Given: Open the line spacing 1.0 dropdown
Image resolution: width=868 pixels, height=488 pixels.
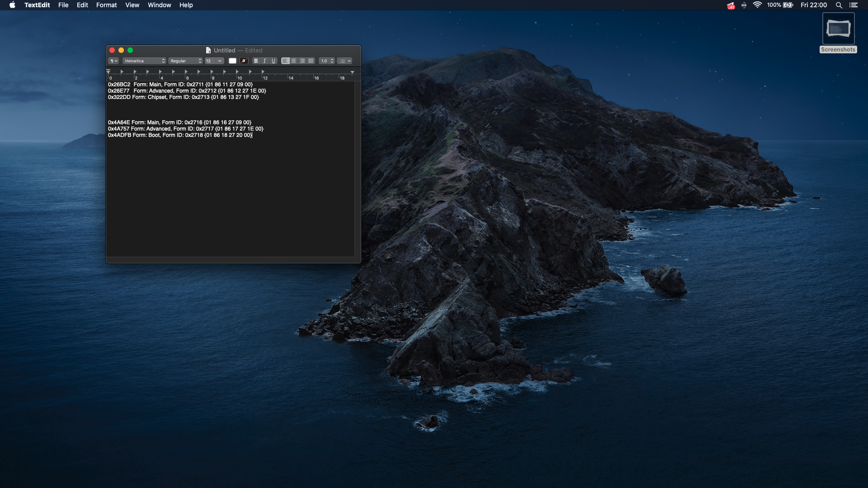Looking at the screenshot, I should tap(326, 61).
